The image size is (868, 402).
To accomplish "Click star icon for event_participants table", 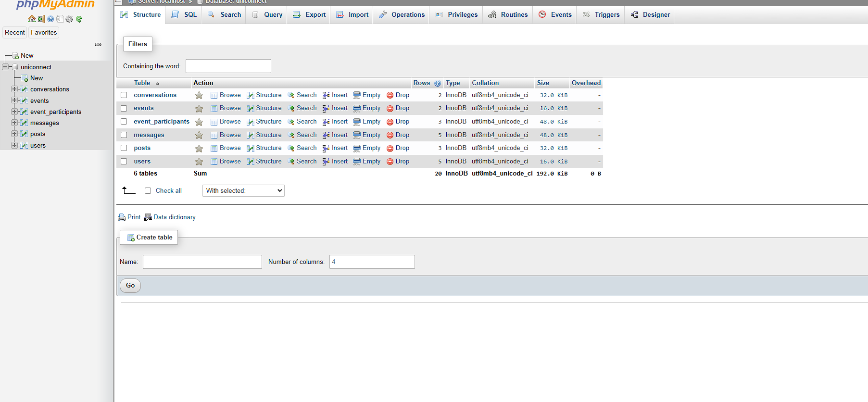I will coord(199,122).
